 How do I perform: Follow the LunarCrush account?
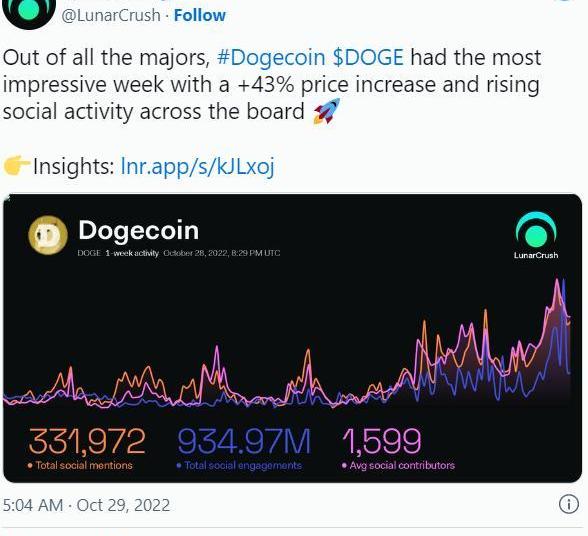[200, 15]
